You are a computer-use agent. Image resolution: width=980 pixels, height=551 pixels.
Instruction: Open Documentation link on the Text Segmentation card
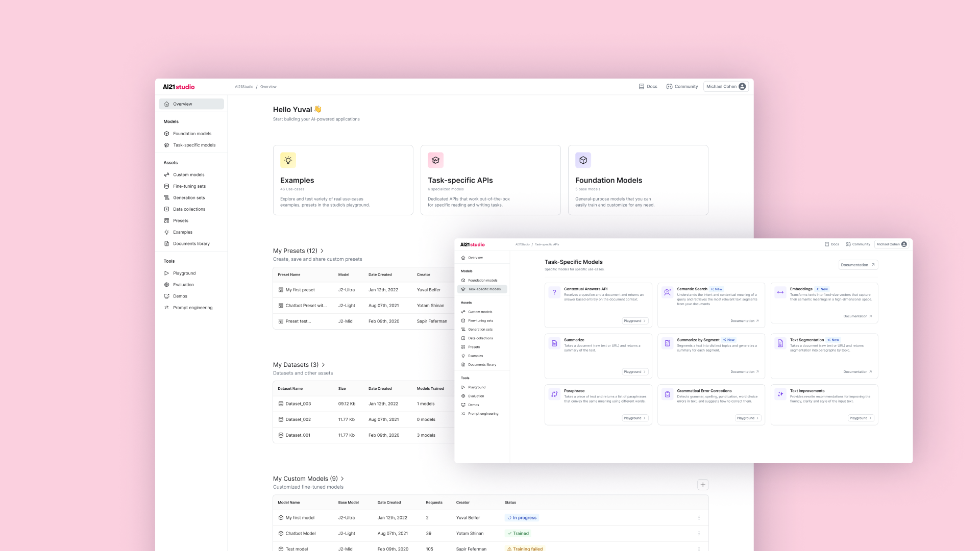(x=857, y=372)
